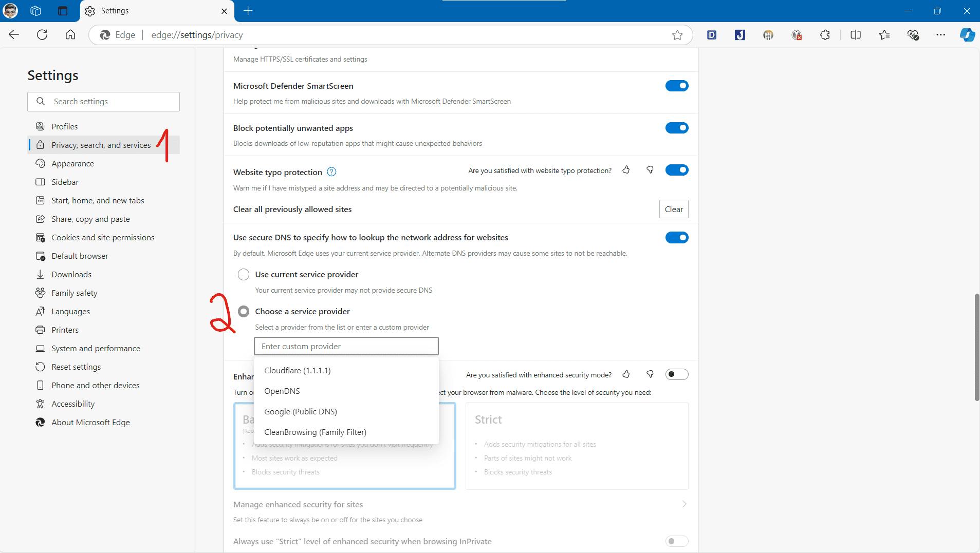Click the address bar URL edge://settings/privacy
The width and height of the screenshot is (980, 553).
(197, 35)
